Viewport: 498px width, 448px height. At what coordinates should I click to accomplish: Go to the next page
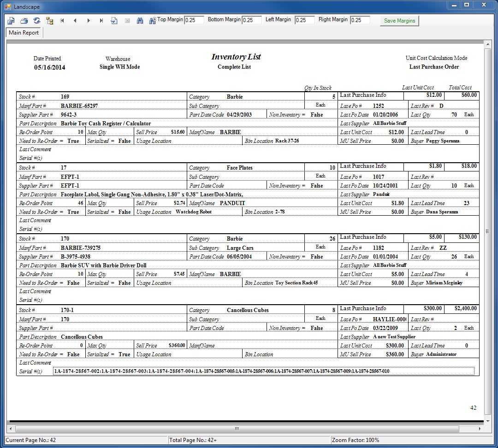tap(88, 21)
